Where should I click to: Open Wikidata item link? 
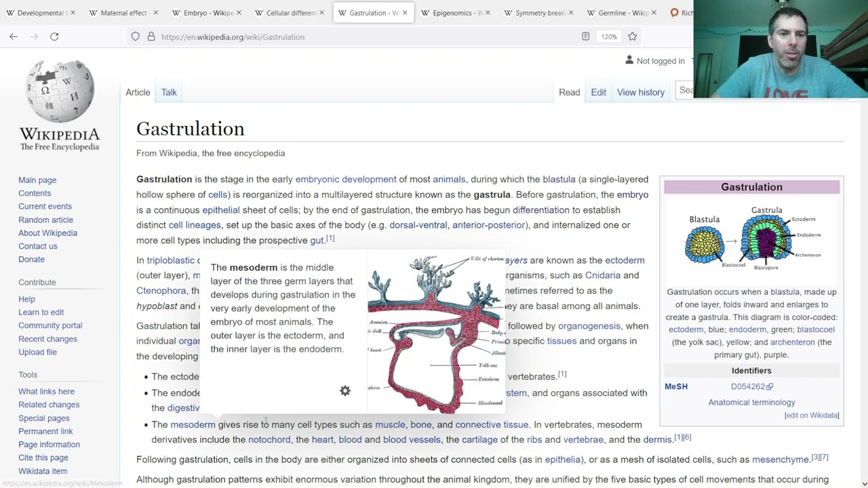pyautogui.click(x=43, y=471)
